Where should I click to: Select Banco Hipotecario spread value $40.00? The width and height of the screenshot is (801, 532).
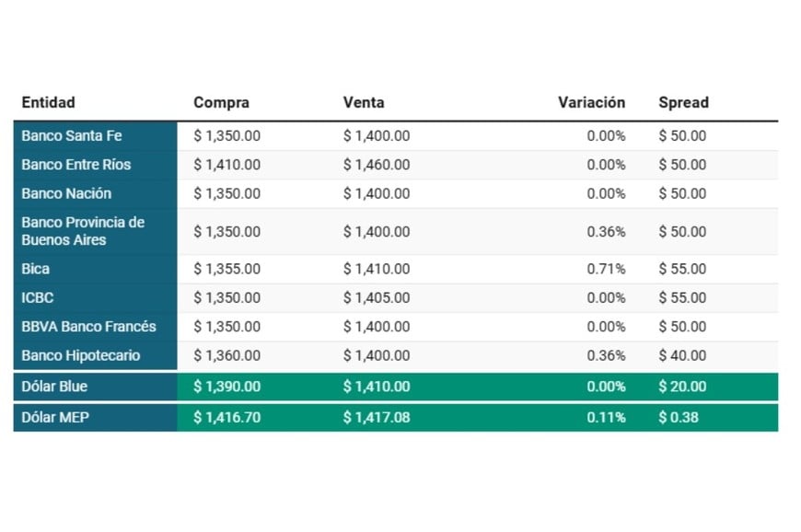coord(682,356)
